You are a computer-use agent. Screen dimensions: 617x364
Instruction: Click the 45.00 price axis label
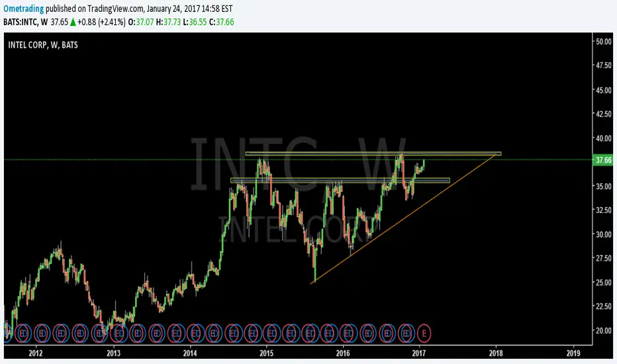pyautogui.click(x=604, y=90)
